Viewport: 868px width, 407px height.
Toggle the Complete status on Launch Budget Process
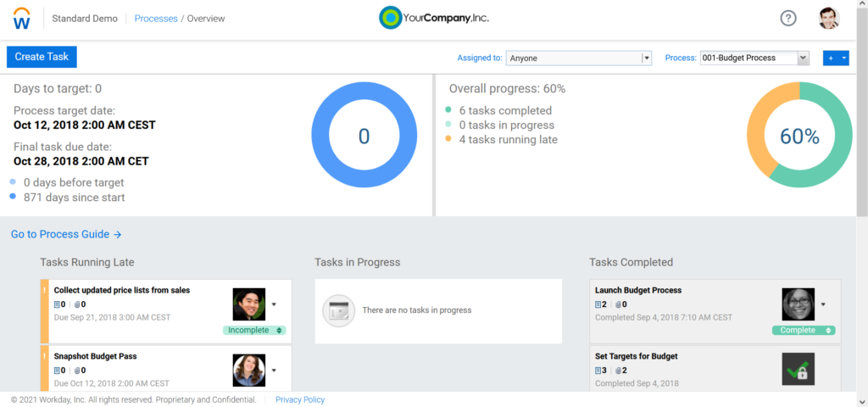tap(803, 330)
